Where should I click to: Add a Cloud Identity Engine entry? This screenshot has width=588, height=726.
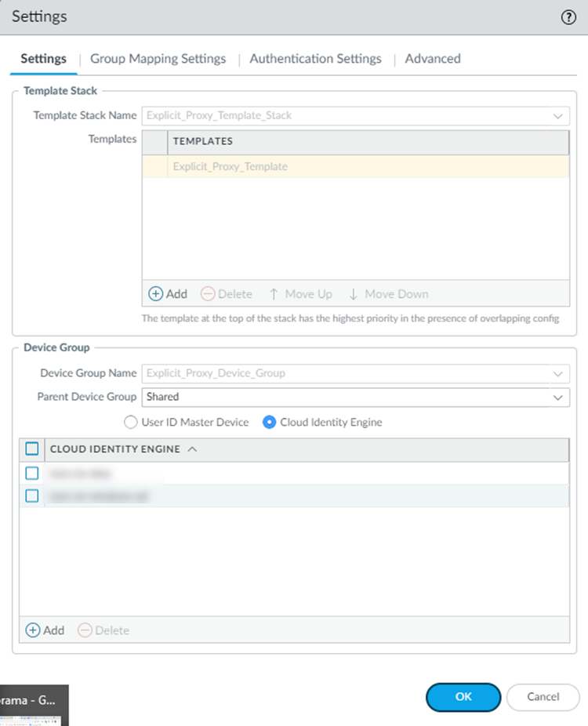pyautogui.click(x=45, y=630)
